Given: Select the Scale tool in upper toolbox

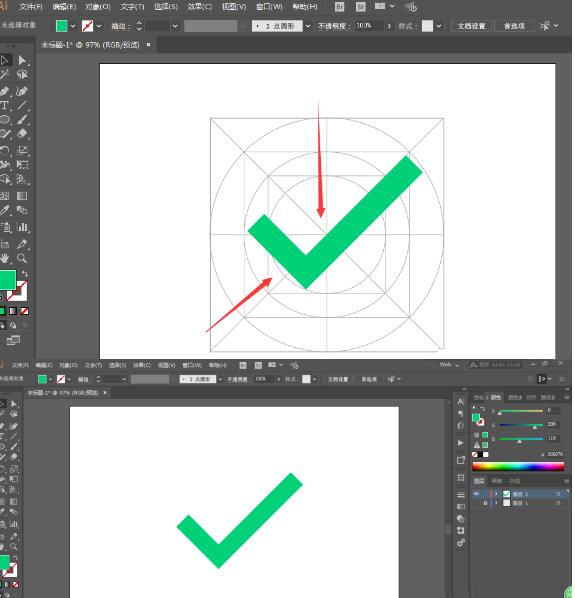Looking at the screenshot, I should 22,150.
